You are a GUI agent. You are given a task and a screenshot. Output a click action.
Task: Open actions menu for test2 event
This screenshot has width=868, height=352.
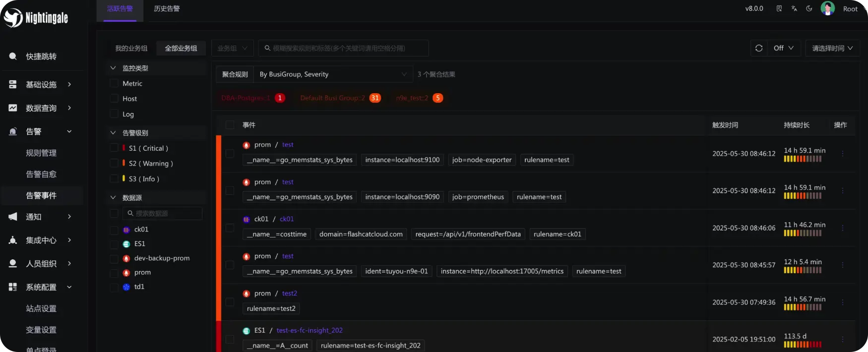[842, 302]
